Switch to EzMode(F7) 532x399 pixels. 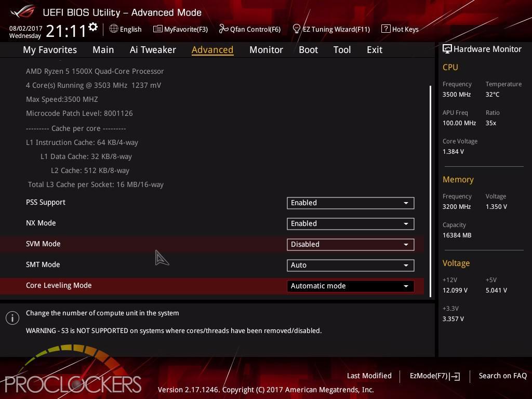tap(435, 376)
